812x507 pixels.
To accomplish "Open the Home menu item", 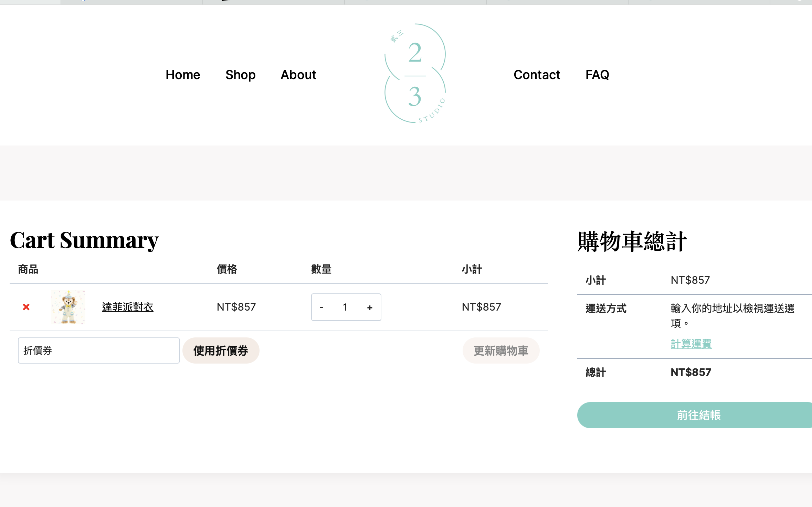I will [183, 75].
